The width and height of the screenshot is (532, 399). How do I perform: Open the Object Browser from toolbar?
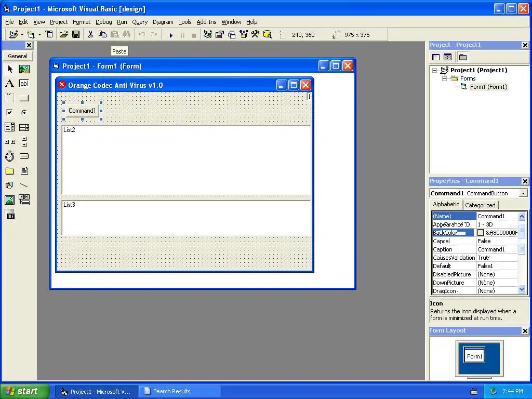[244, 35]
